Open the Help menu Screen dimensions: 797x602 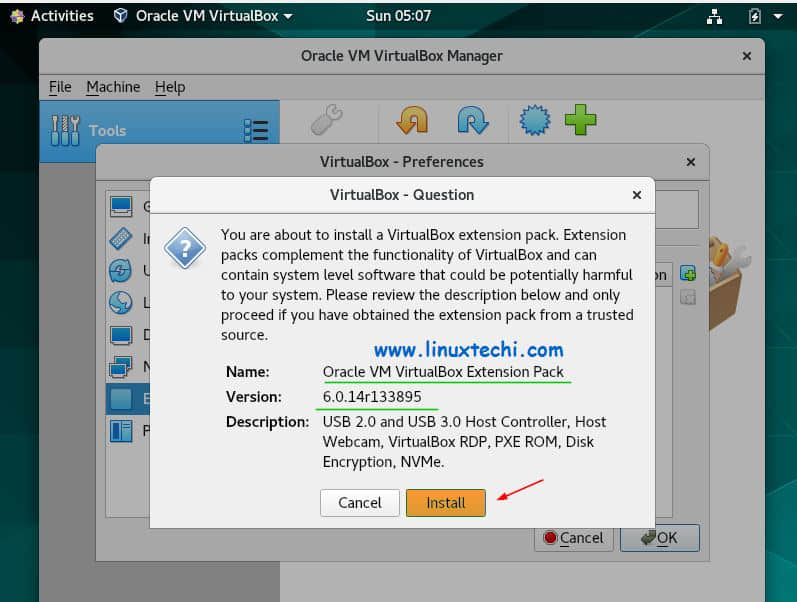[x=170, y=87]
